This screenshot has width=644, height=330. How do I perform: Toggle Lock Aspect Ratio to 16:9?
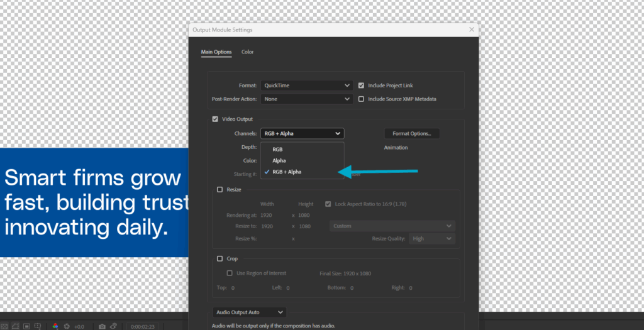tap(328, 204)
